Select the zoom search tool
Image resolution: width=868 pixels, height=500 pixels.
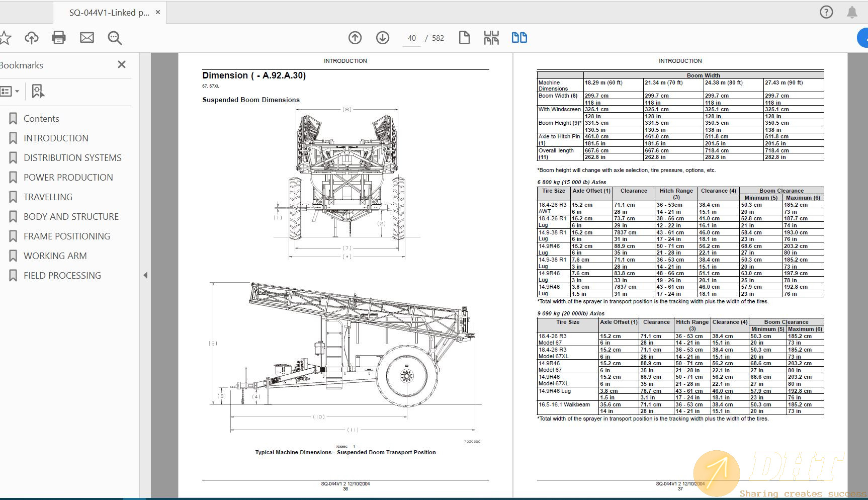(x=114, y=38)
